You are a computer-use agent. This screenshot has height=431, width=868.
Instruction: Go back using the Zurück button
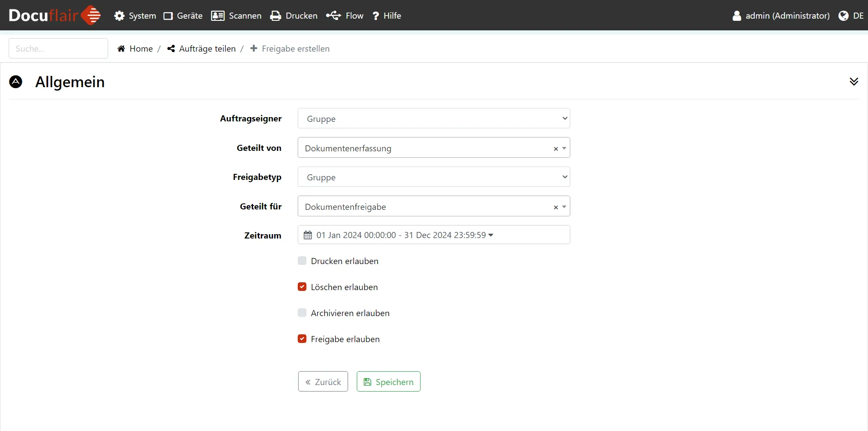point(323,382)
